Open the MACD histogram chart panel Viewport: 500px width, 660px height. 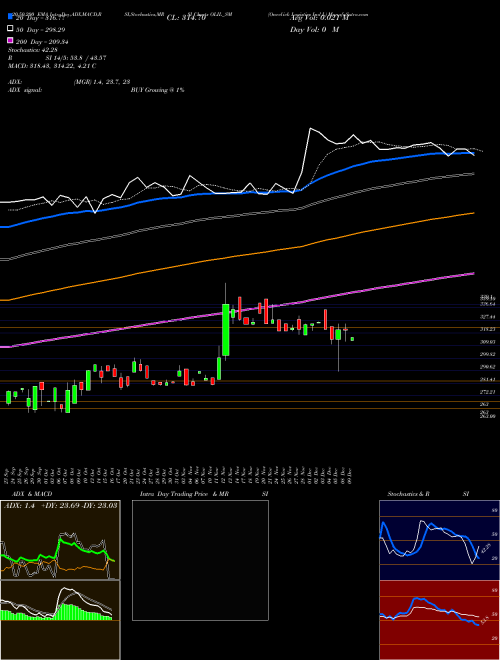[x=60, y=620]
